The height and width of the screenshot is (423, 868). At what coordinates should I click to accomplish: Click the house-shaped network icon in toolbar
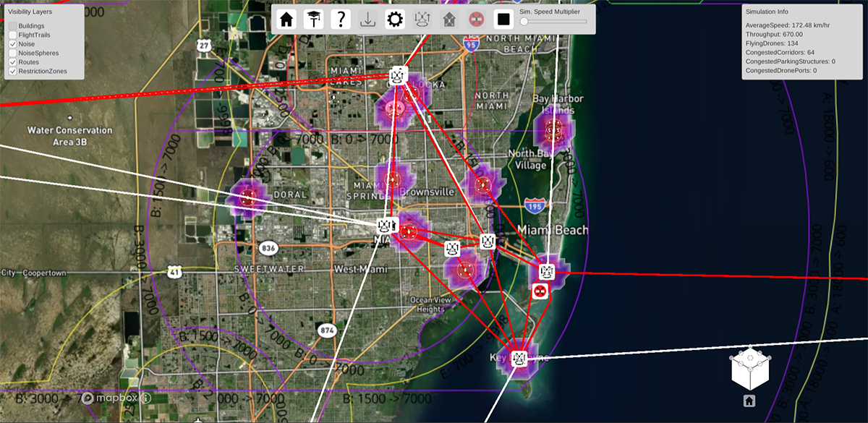click(x=448, y=20)
